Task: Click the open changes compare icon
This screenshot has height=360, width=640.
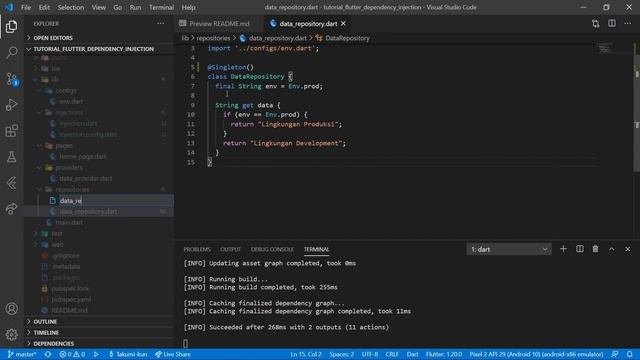Action: pos(596,24)
